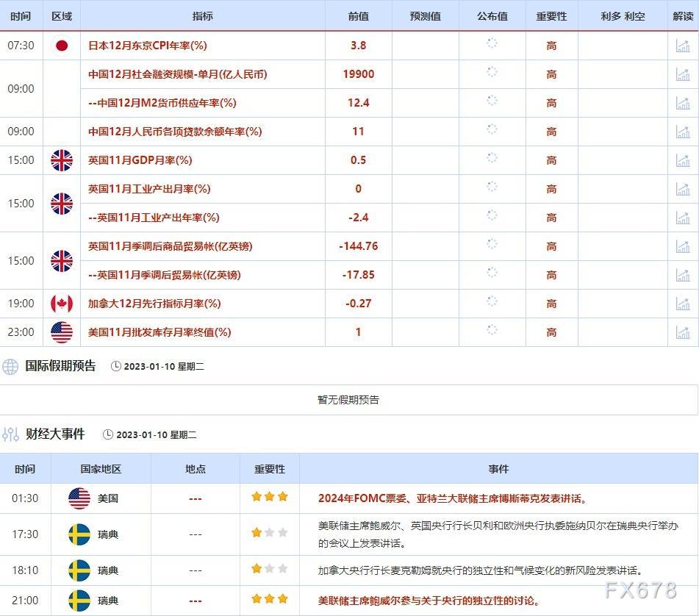Click US flag in 23:00 data row
Screen dimensions: 699x616
pos(62,332)
